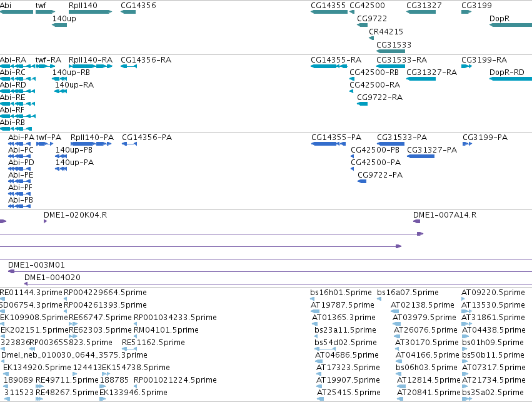Select the Abi-RE transcript label
532x402 pixels.
[13, 98]
